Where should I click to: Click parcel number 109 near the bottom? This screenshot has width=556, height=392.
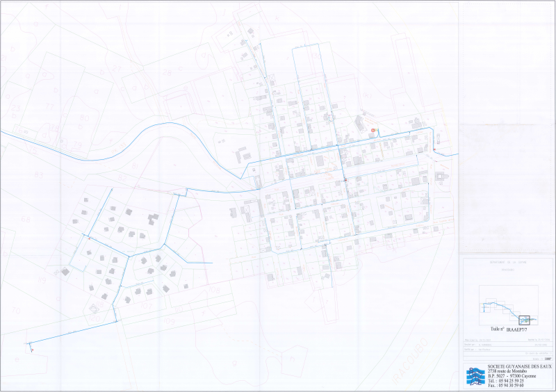168,320
